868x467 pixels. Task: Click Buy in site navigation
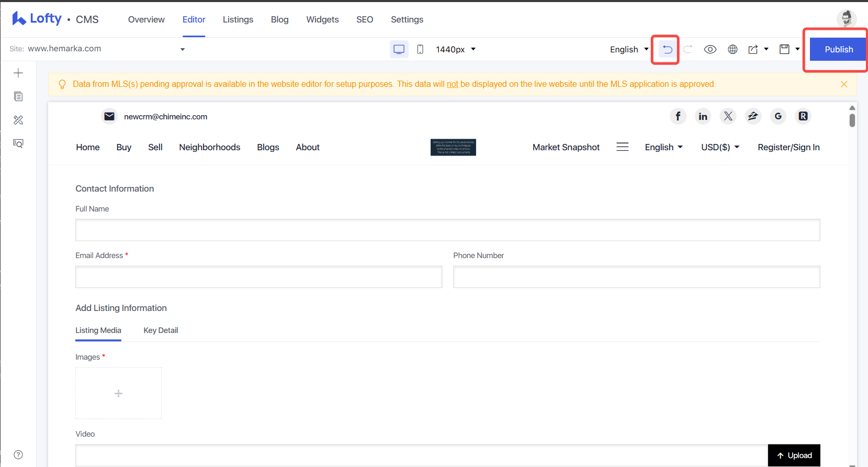[x=124, y=147]
